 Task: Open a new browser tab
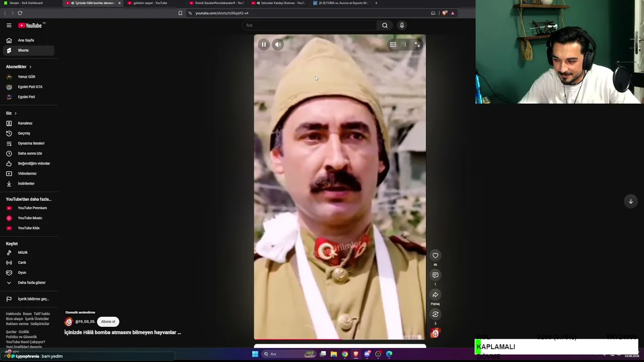point(376,3)
